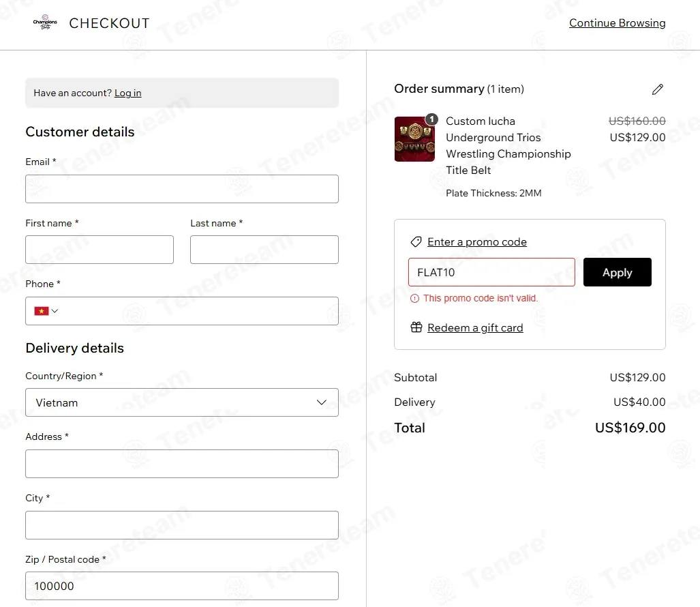The width and height of the screenshot is (700, 607).
Task: Click the wrestling belt product thumbnail
Action: coord(414,139)
